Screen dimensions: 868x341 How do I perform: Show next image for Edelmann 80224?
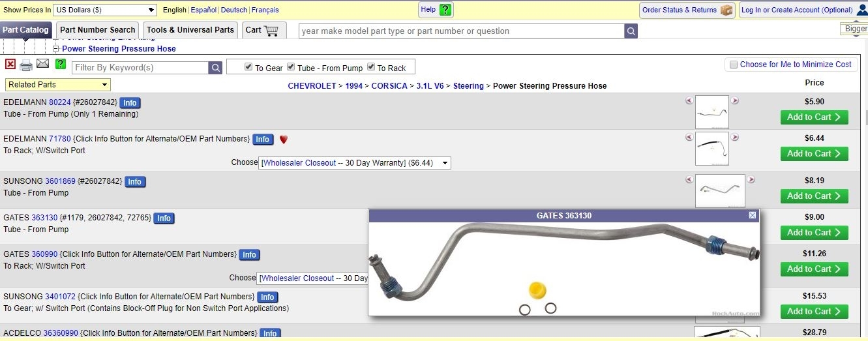click(x=735, y=100)
